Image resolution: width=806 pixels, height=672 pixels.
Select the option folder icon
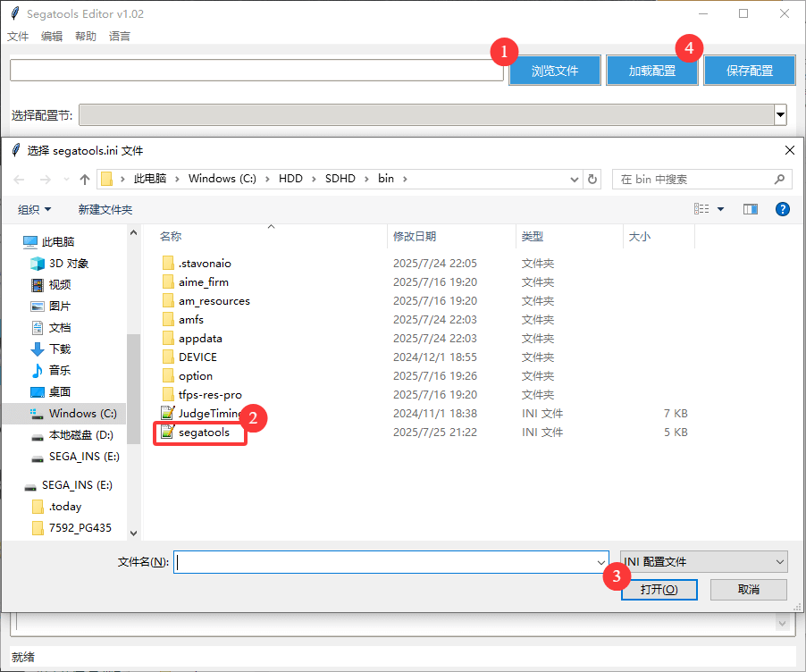click(168, 376)
